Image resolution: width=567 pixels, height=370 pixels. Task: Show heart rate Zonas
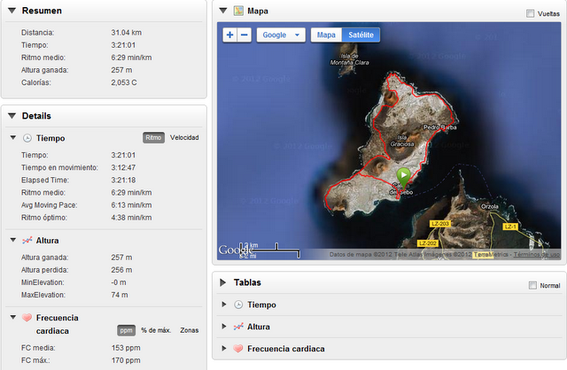189,331
